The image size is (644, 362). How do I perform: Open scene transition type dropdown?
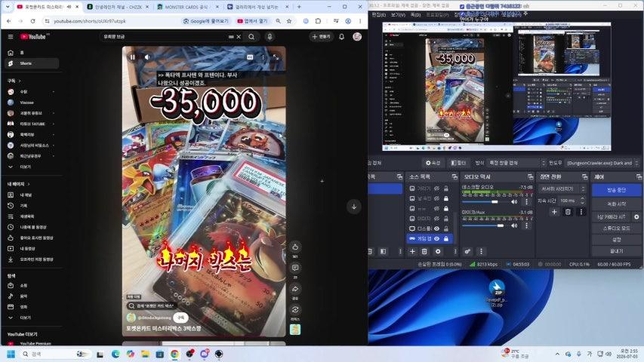[x=562, y=189]
